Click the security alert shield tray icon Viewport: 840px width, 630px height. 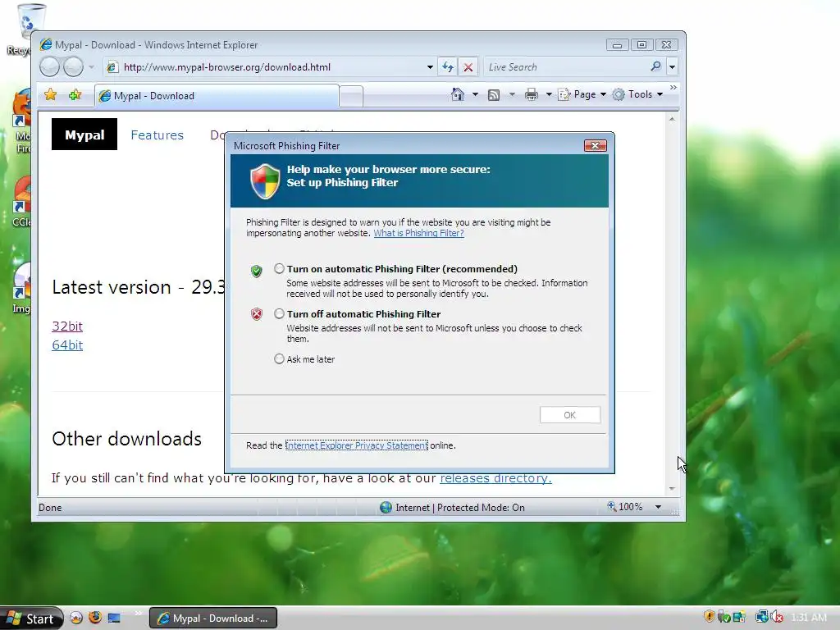pos(710,617)
